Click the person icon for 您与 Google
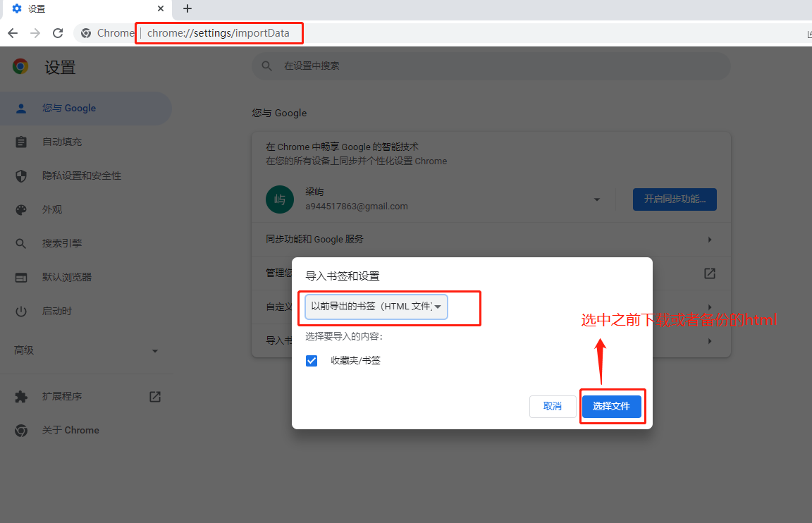The height and width of the screenshot is (523, 812). tap(21, 109)
